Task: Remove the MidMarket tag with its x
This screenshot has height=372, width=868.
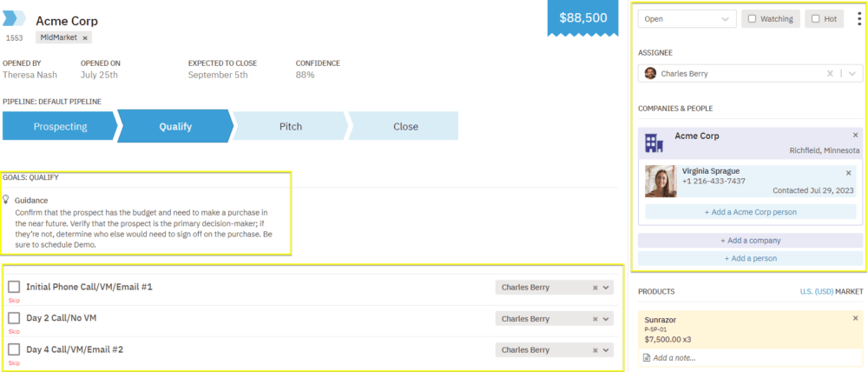Action: pyautogui.click(x=86, y=38)
